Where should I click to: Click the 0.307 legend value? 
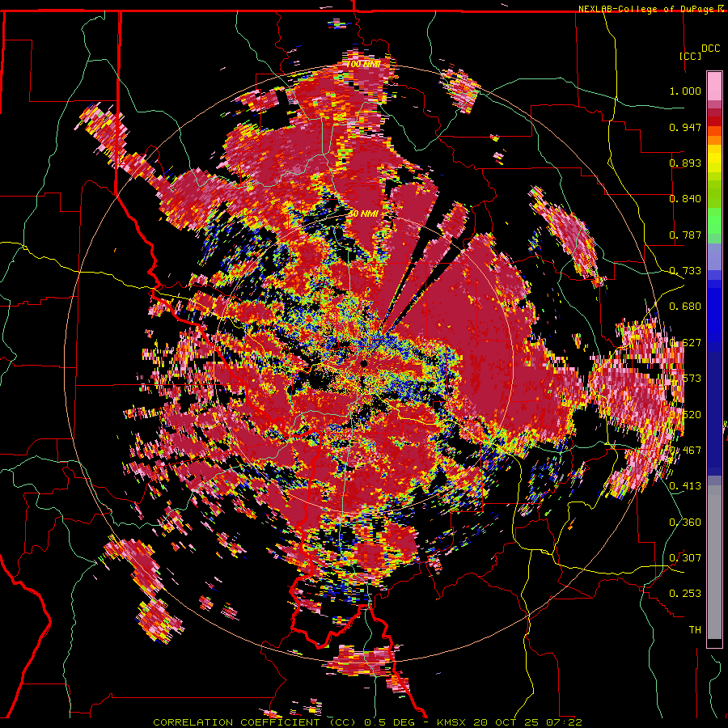685,558
